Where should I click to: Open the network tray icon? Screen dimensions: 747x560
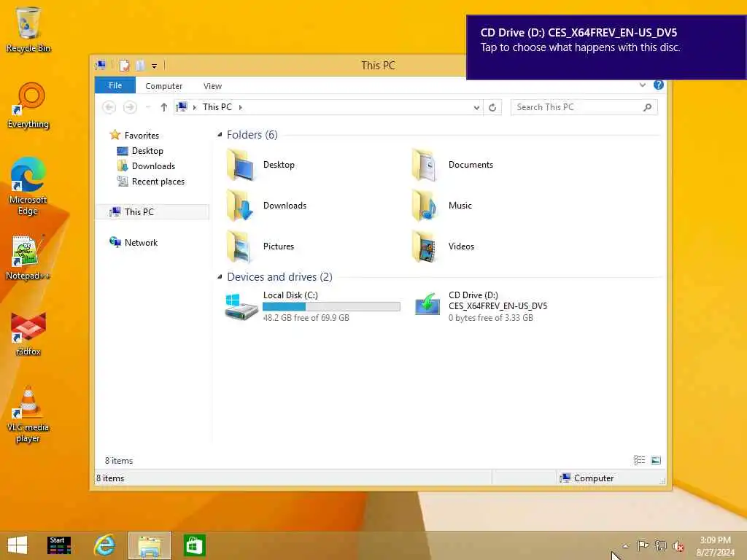click(660, 545)
